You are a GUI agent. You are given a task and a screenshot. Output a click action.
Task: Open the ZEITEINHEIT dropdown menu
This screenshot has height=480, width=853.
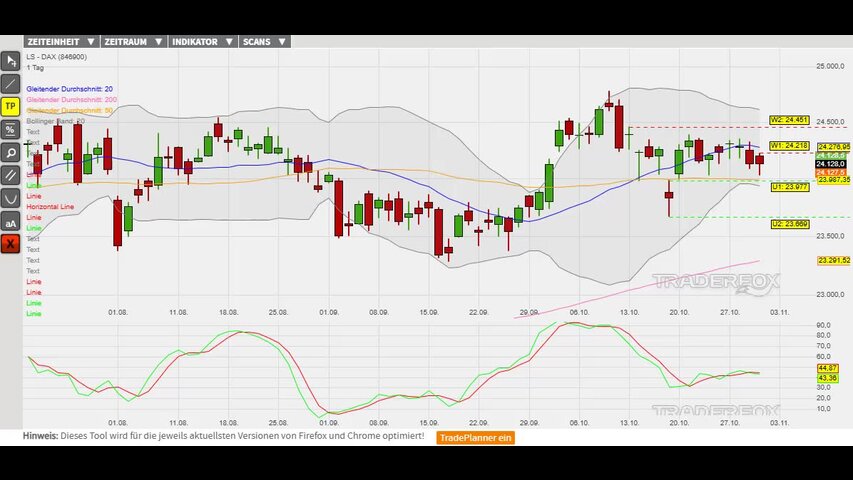coord(61,42)
